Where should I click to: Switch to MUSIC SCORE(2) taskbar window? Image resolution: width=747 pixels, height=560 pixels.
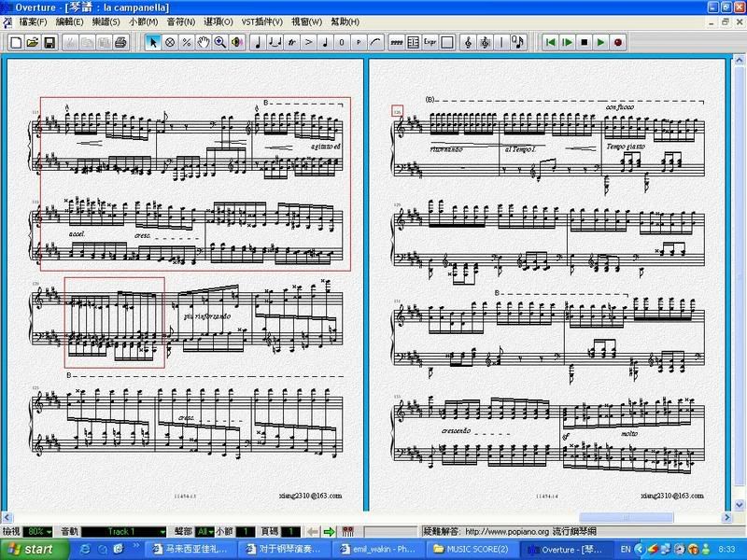coord(471,550)
